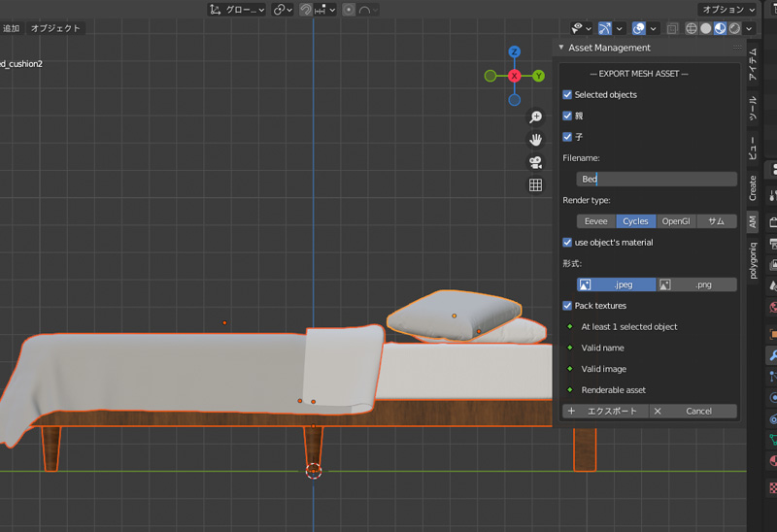
Task: Toggle the camera view icon
Action: coord(535,162)
